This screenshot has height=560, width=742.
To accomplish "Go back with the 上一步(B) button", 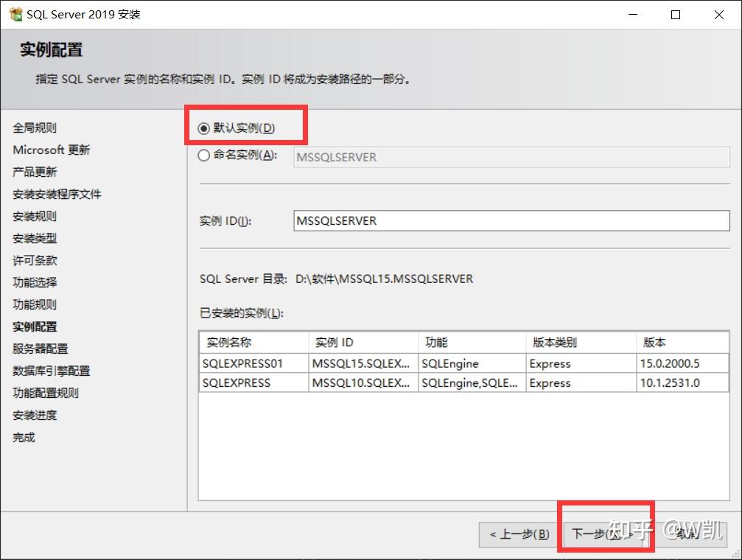I will (519, 534).
